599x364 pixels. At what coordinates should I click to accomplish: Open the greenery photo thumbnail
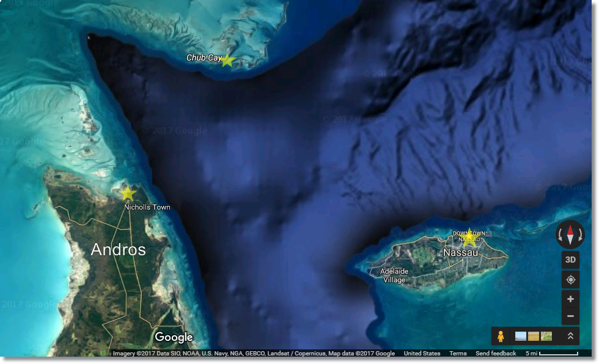(x=546, y=335)
